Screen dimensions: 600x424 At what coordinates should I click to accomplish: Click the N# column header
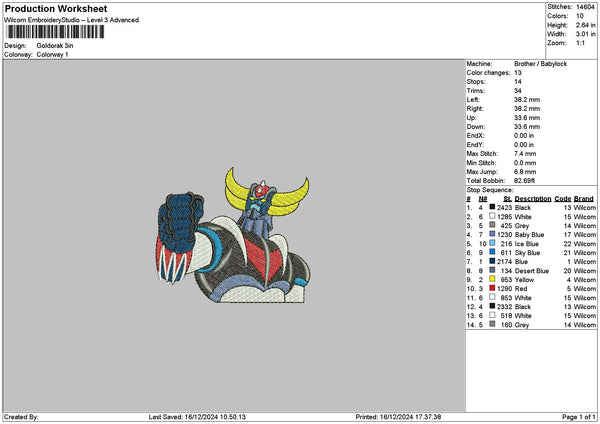(483, 199)
